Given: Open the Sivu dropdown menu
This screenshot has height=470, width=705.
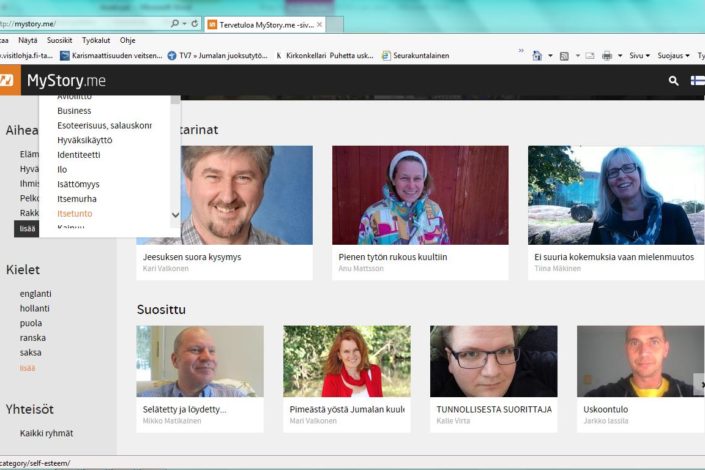Looking at the screenshot, I should click(x=639, y=56).
